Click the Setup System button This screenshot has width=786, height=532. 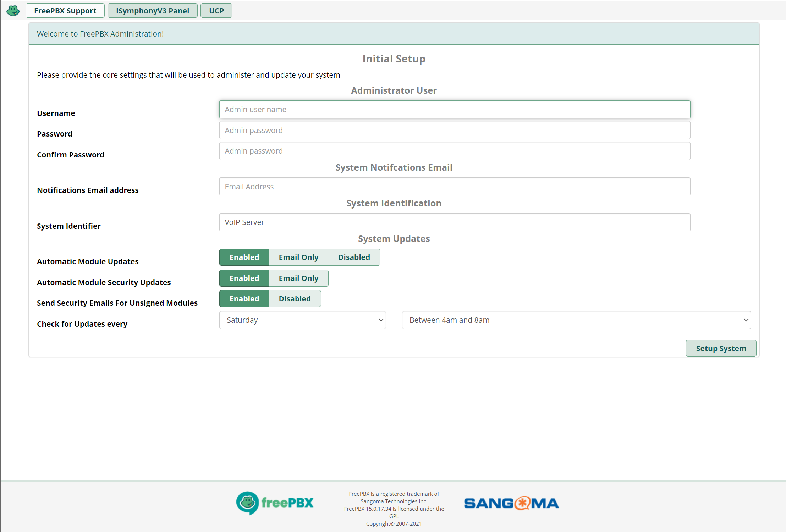click(721, 348)
